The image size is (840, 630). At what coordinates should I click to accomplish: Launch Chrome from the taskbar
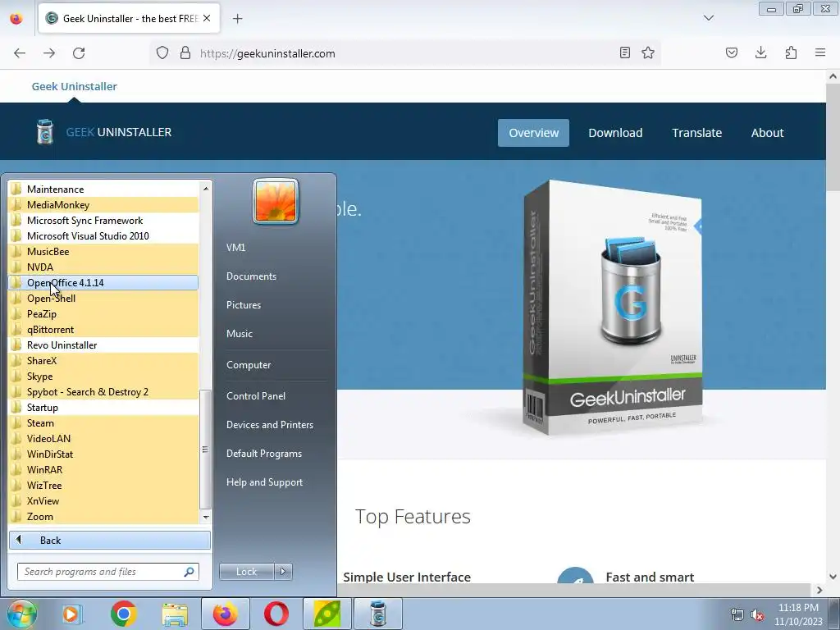124,614
